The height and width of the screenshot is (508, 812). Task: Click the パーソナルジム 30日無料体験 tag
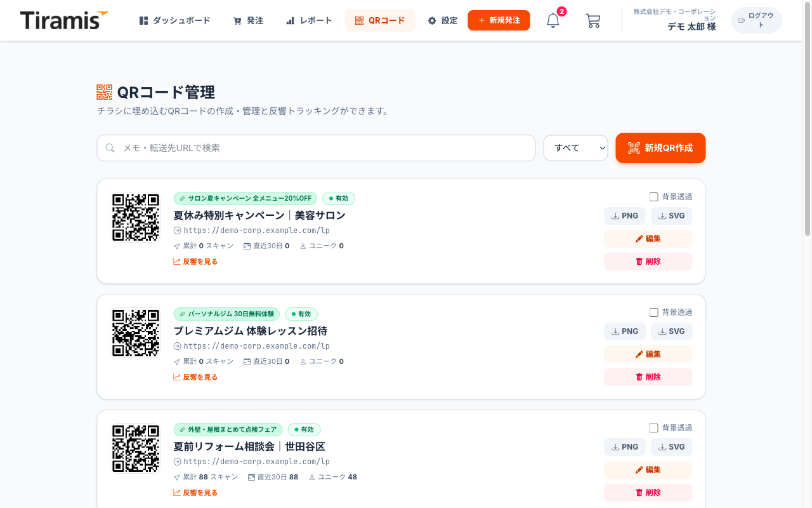click(226, 314)
